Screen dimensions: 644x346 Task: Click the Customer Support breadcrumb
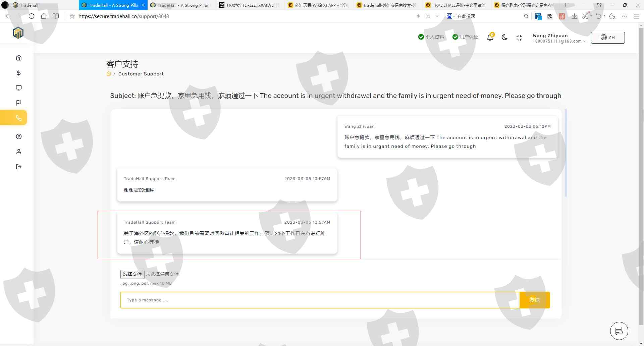[x=141, y=74]
